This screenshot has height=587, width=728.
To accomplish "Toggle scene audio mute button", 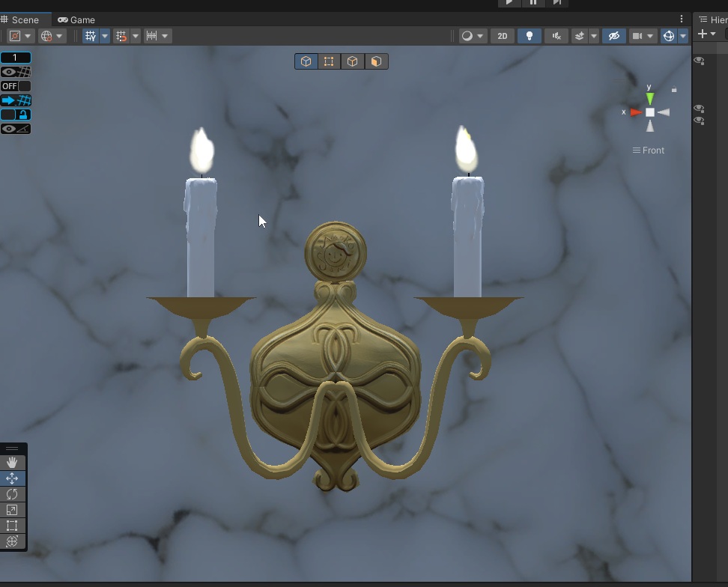I will point(556,36).
